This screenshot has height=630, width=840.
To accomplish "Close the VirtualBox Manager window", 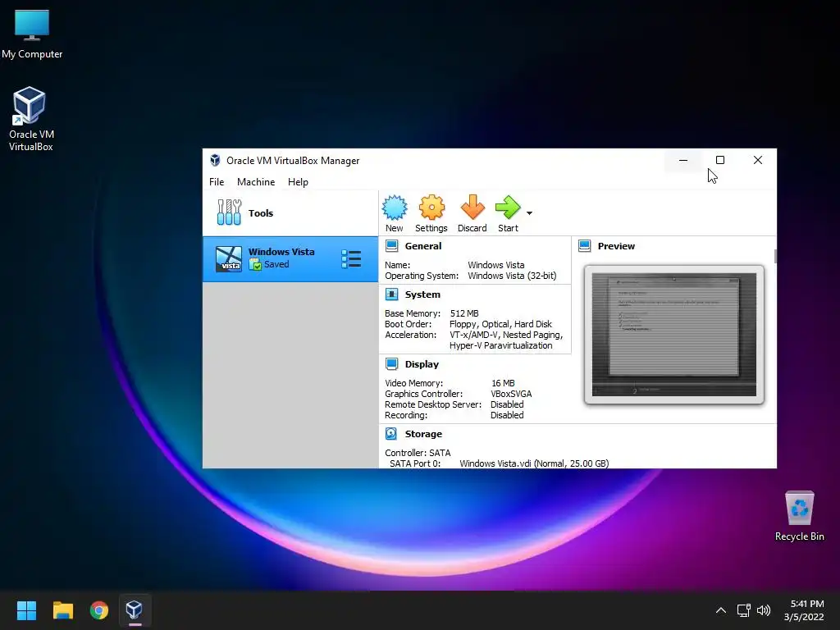I will tap(757, 160).
